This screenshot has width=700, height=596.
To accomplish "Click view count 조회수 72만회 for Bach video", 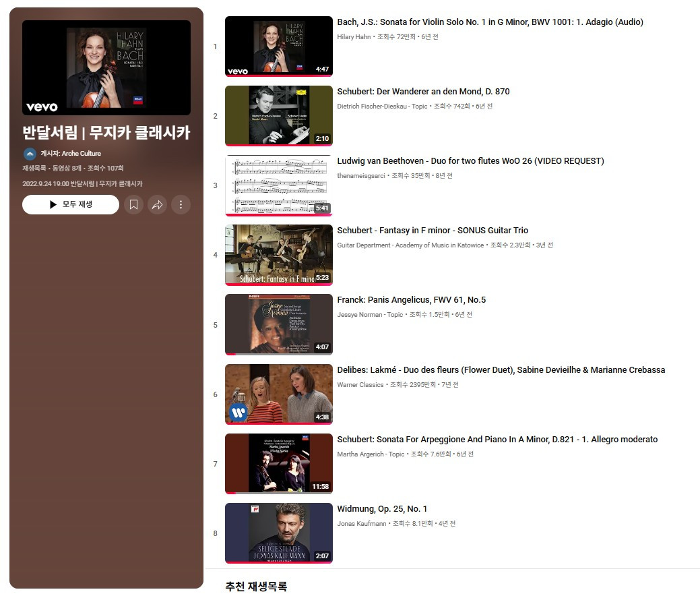I will click(396, 36).
